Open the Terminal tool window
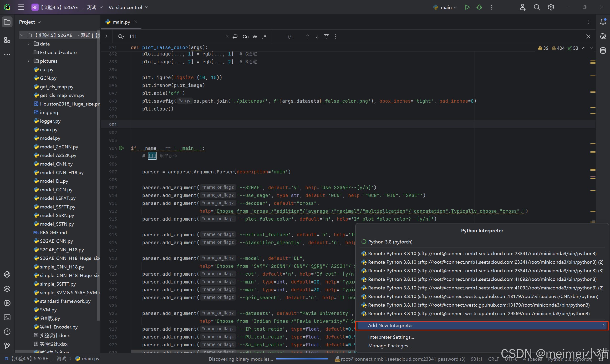 pos(7,317)
